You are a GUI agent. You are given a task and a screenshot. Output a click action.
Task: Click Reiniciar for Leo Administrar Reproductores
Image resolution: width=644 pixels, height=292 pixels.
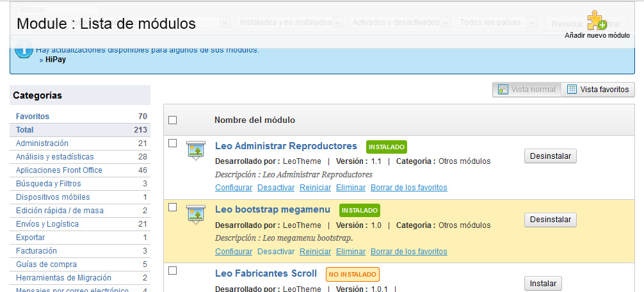pos(316,187)
